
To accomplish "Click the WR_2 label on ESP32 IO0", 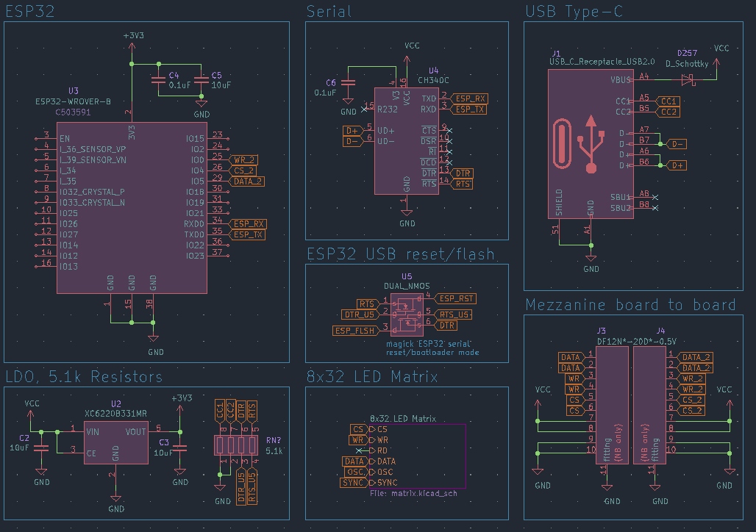I will tap(243, 160).
